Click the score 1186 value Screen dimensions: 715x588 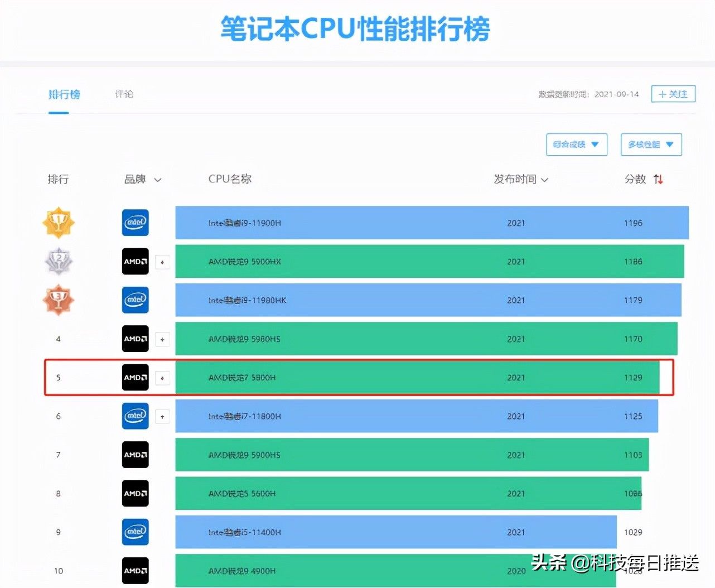(633, 262)
